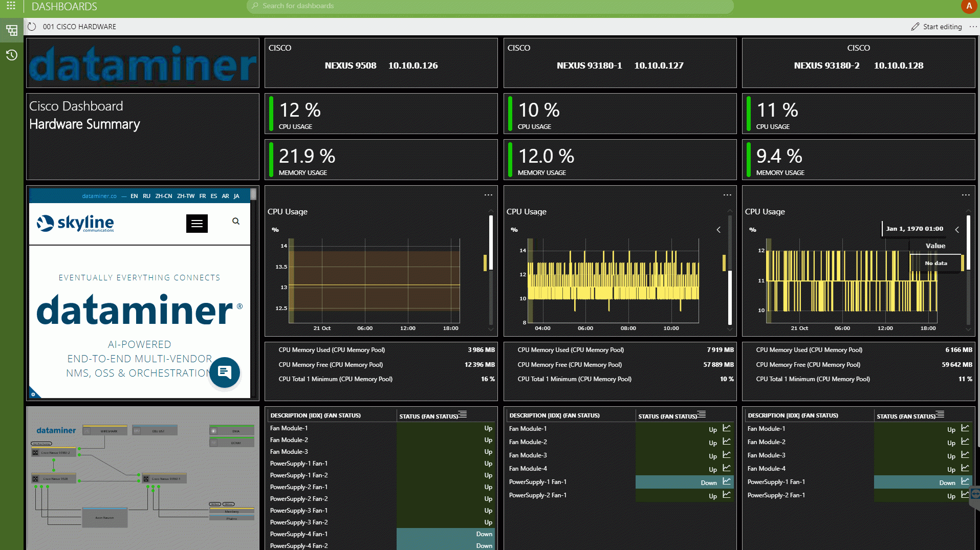Switch web page language to RU
The image size is (980, 550).
pyautogui.click(x=146, y=196)
